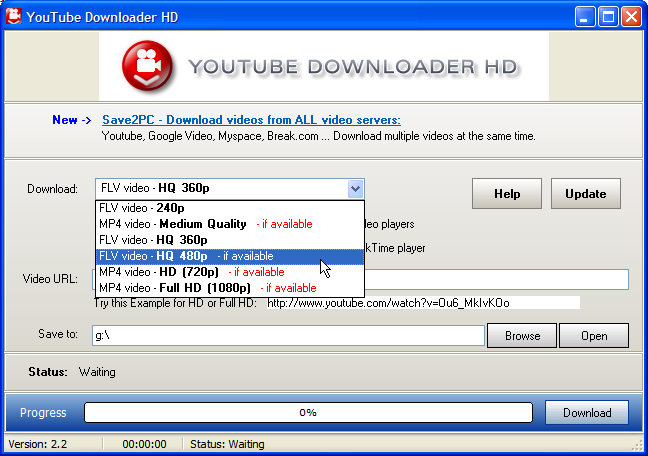Click 'Status: Waiting' in bottom status bar
The height and width of the screenshot is (456, 648).
[x=227, y=444]
